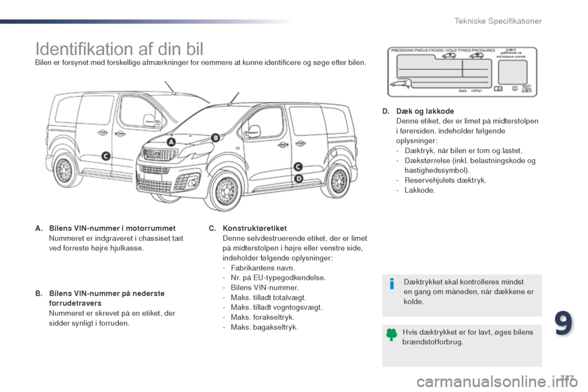Click bullet 'Nr. på EU-typegodkendelse.'
Screen dimensions: 588x392
[278, 277]
